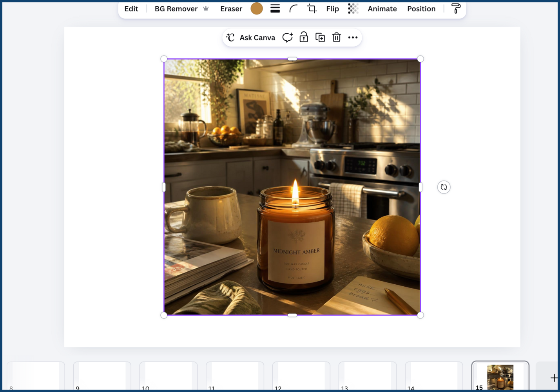This screenshot has width=560, height=392.
Task: Click the copy style paint roller icon
Action: [456, 9]
